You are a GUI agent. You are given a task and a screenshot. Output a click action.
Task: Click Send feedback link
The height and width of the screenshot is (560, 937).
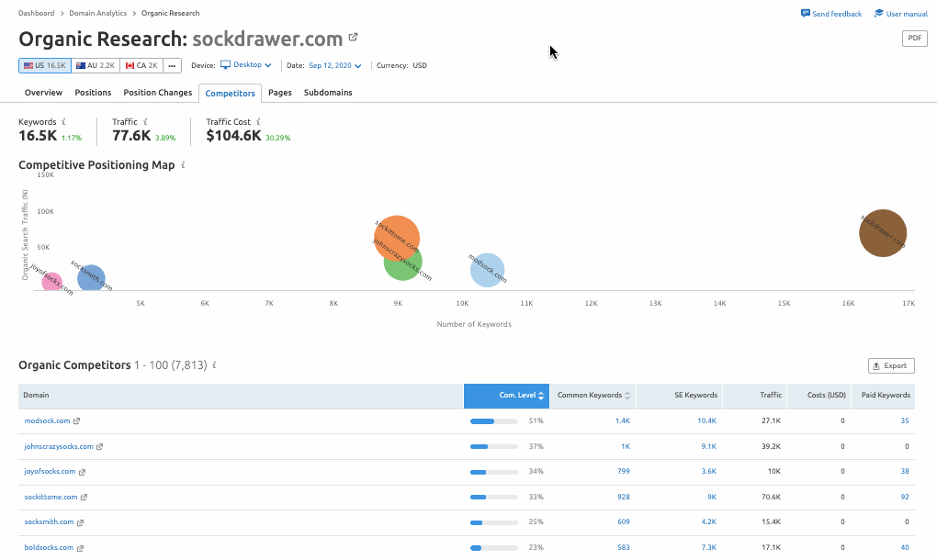click(x=837, y=14)
